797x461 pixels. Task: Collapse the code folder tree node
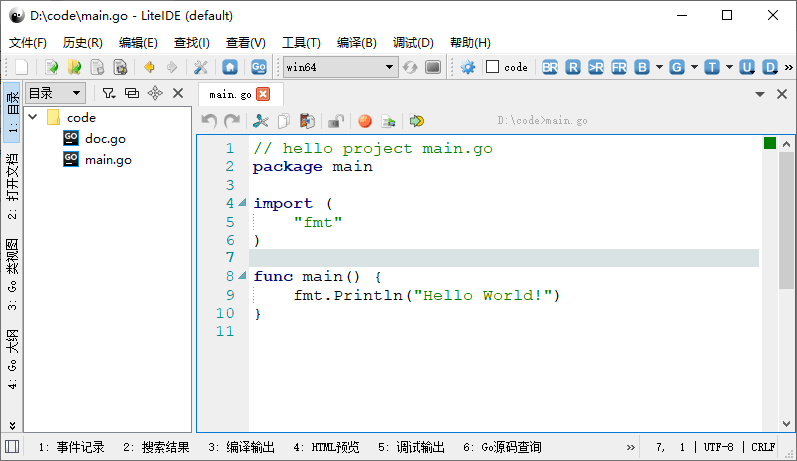pyautogui.click(x=33, y=117)
